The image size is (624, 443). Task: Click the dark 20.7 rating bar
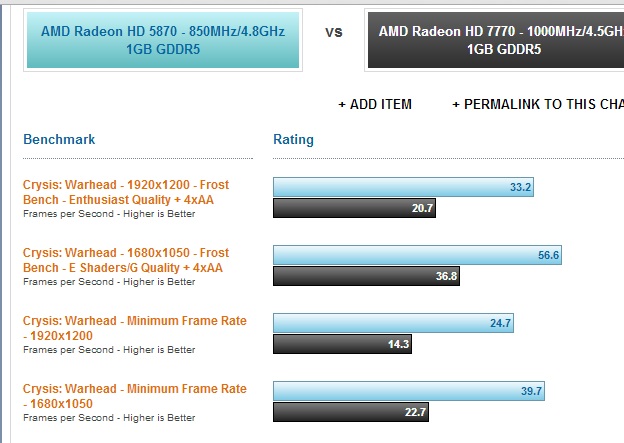coord(354,208)
